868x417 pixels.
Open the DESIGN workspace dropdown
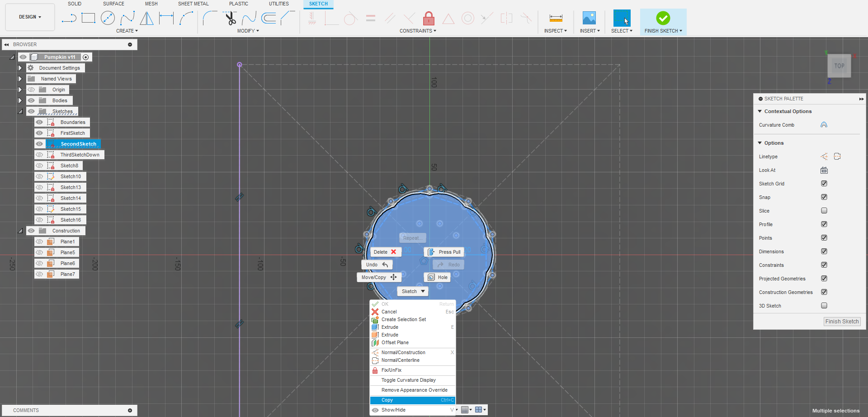pyautogui.click(x=30, y=17)
